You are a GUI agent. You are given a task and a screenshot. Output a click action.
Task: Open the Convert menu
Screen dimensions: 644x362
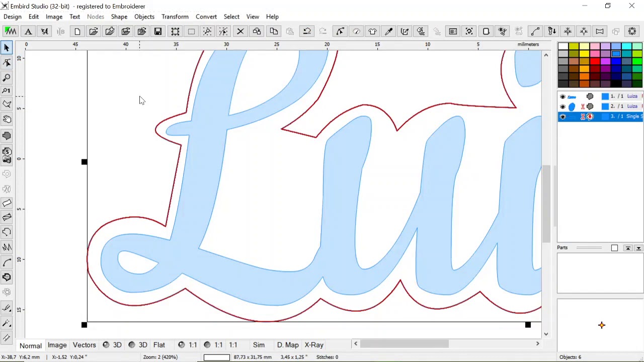coord(206,17)
